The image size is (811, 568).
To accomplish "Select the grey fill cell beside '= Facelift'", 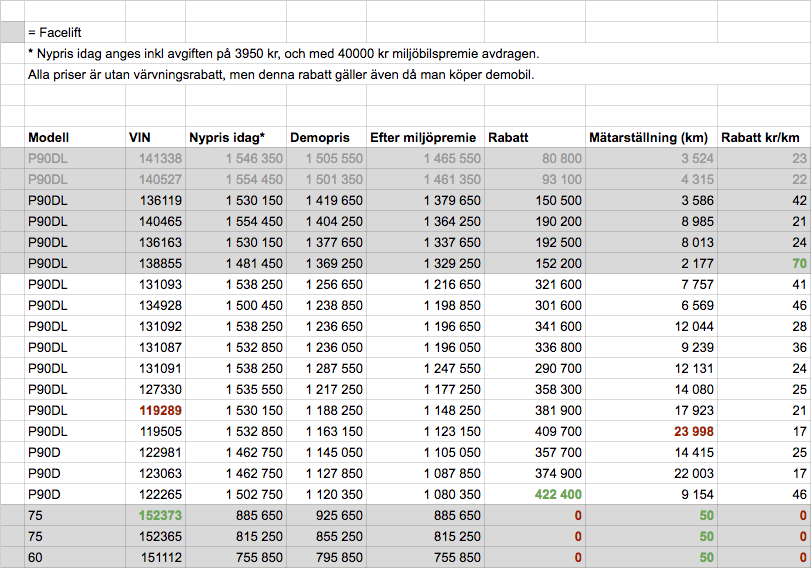I will point(12,32).
